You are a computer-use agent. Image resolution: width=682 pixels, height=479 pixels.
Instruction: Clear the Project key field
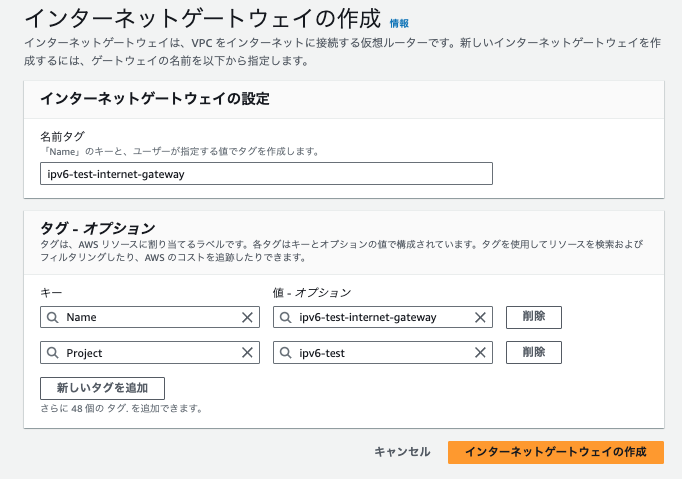[247, 353]
